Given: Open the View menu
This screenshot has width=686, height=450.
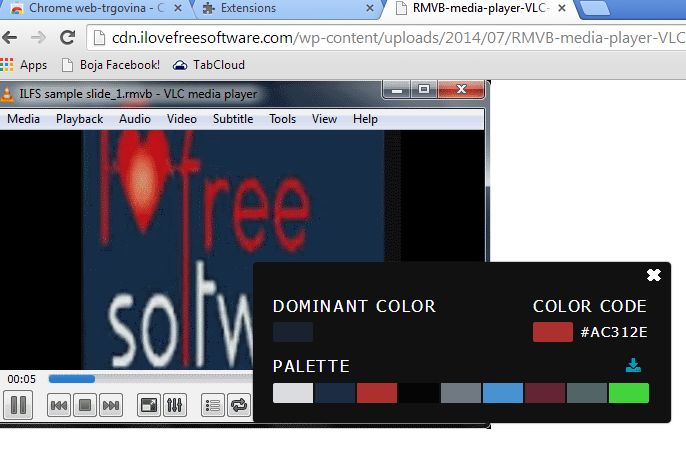Looking at the screenshot, I should click(324, 119).
